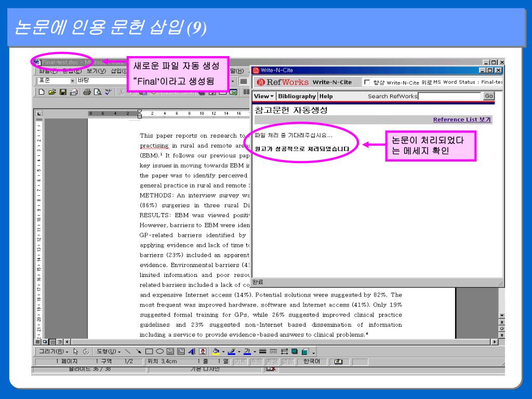Select the Line drawing tool
532x399 pixels.
[x=128, y=352]
